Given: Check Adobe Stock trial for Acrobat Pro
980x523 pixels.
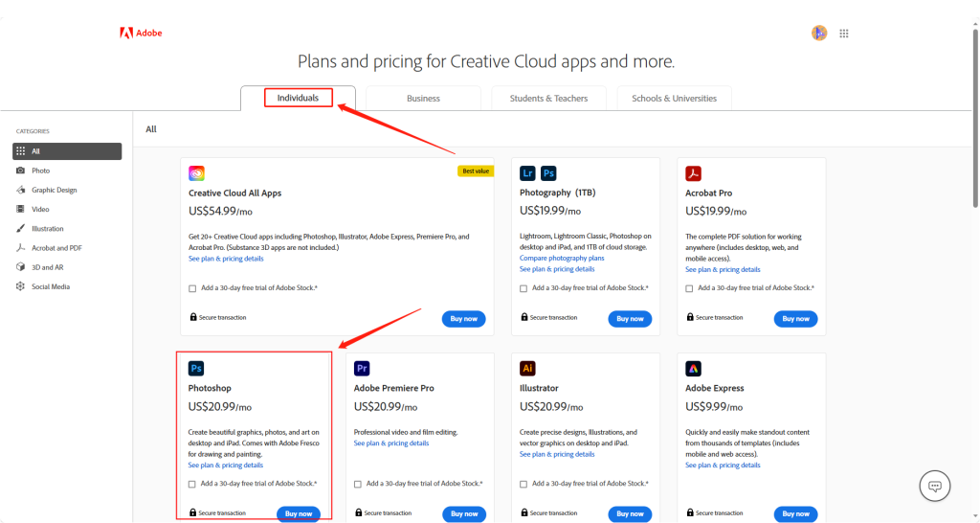Looking at the screenshot, I should click(x=689, y=288).
